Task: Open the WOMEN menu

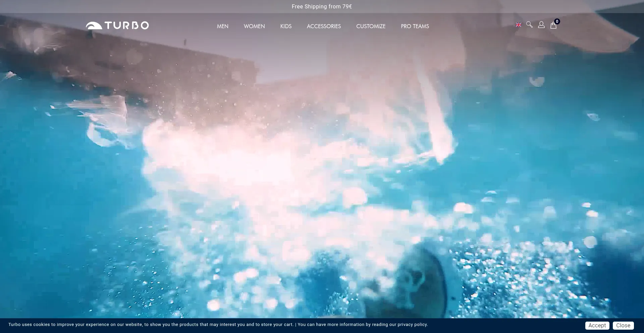Action: [x=254, y=26]
